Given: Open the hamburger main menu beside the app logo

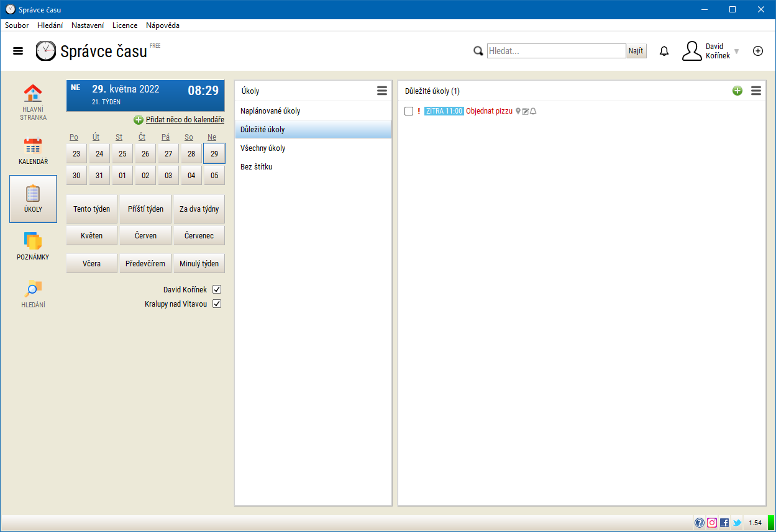Looking at the screenshot, I should (18, 51).
